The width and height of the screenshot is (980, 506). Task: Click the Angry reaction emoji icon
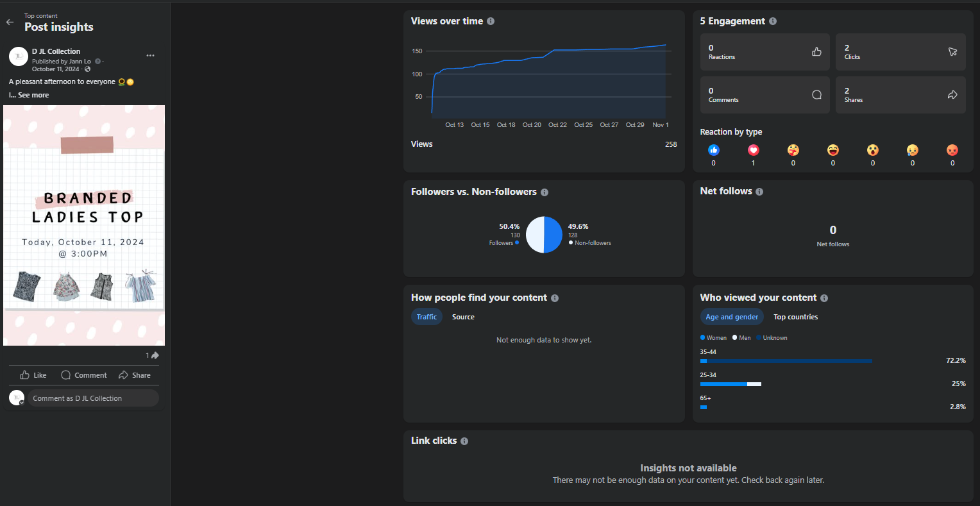point(952,150)
